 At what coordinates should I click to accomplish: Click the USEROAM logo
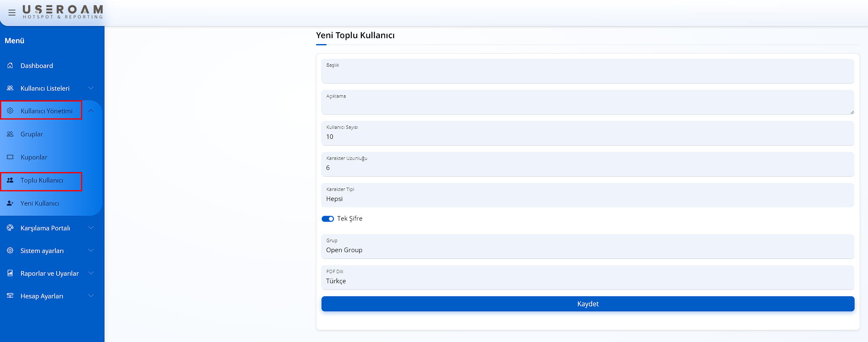click(x=63, y=12)
